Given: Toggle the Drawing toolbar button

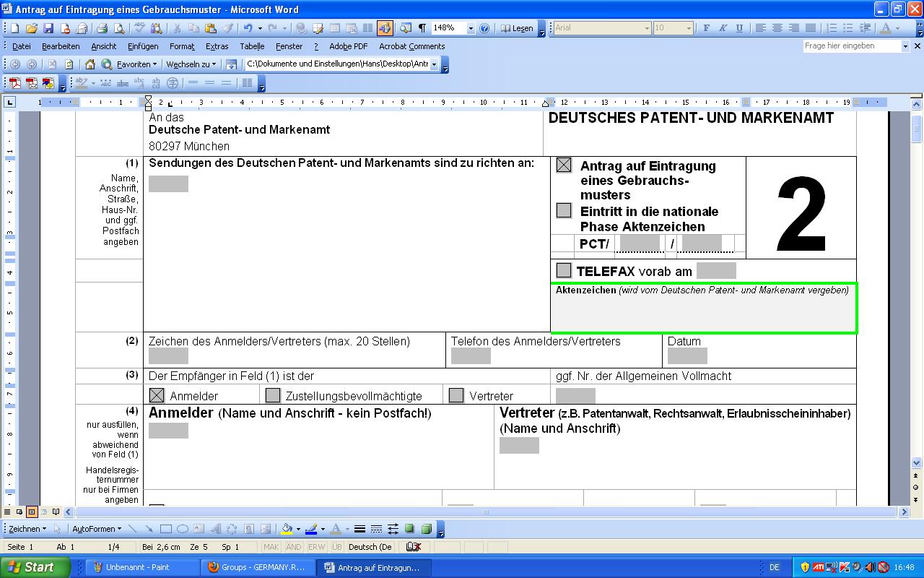Looking at the screenshot, I should coord(385,28).
